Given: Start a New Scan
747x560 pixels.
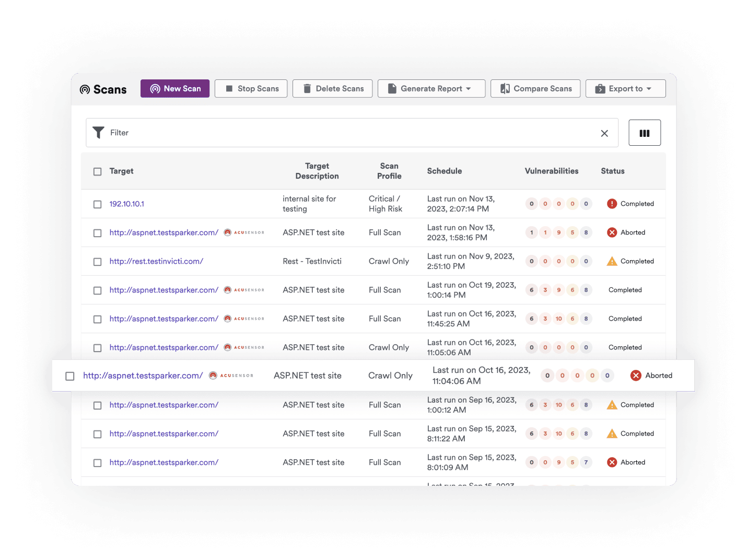Looking at the screenshot, I should click(x=175, y=89).
